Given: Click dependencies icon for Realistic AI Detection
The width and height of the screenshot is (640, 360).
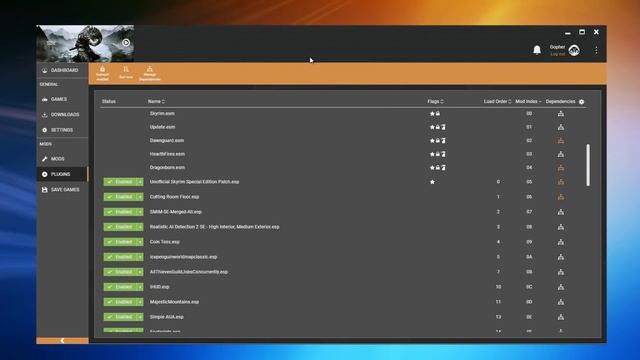Looking at the screenshot, I should (x=561, y=227).
